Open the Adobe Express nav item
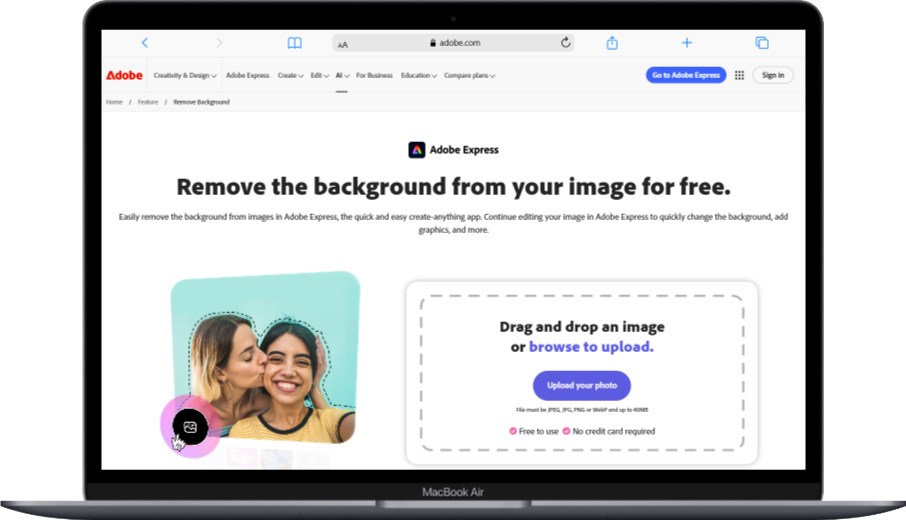Screen dimensions: 906x520 coord(247,75)
